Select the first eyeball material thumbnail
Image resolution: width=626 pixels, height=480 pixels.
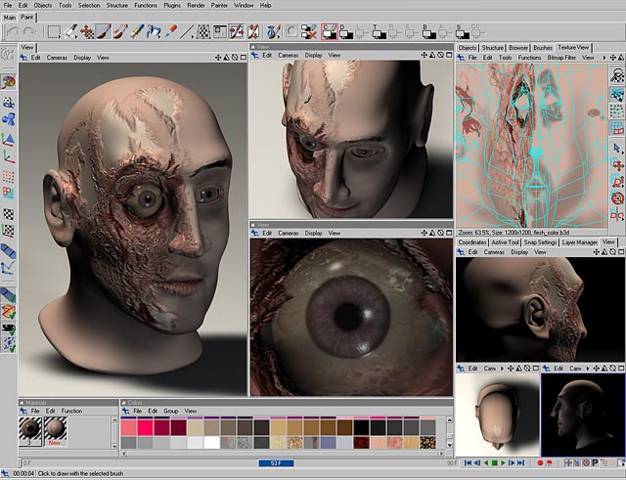(30, 431)
